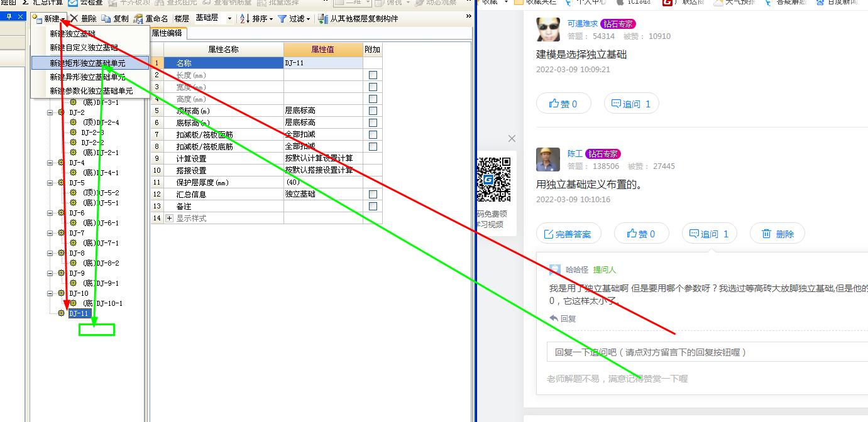
Task: Tick the 底标高(m) 附加 checkbox
Action: tap(373, 123)
